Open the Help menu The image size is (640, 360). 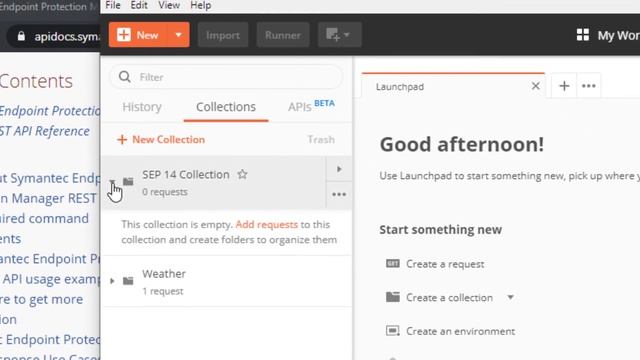point(201,6)
